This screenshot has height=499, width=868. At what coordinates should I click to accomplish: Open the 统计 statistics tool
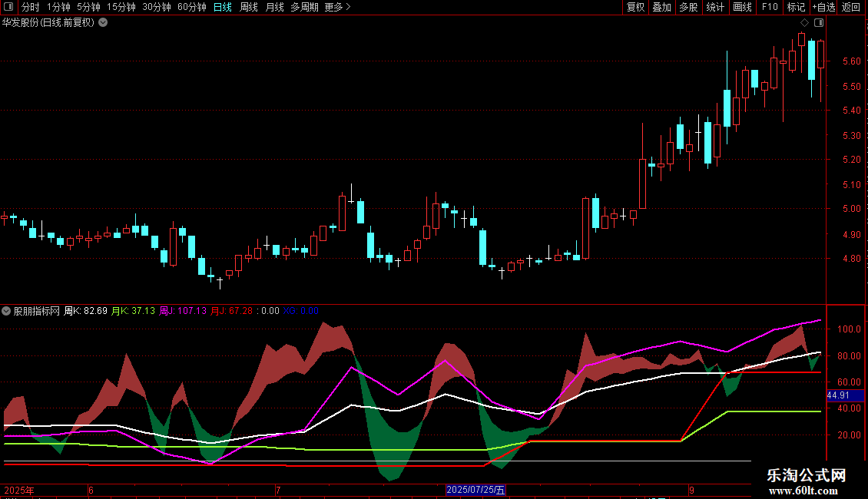[715, 7]
